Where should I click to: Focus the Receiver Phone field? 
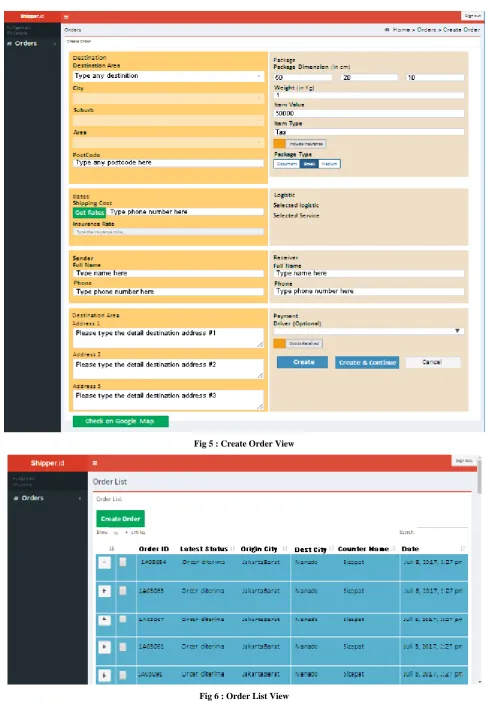pos(369,291)
